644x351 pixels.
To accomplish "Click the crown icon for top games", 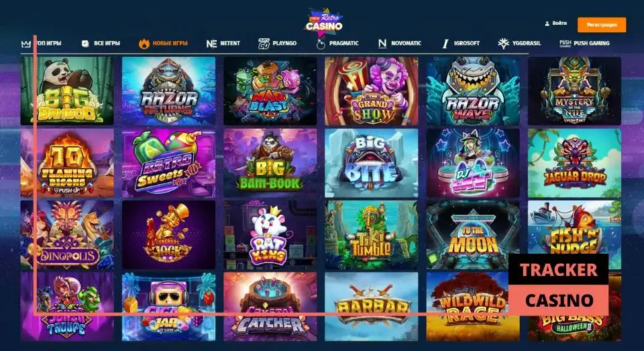I will point(26,44).
